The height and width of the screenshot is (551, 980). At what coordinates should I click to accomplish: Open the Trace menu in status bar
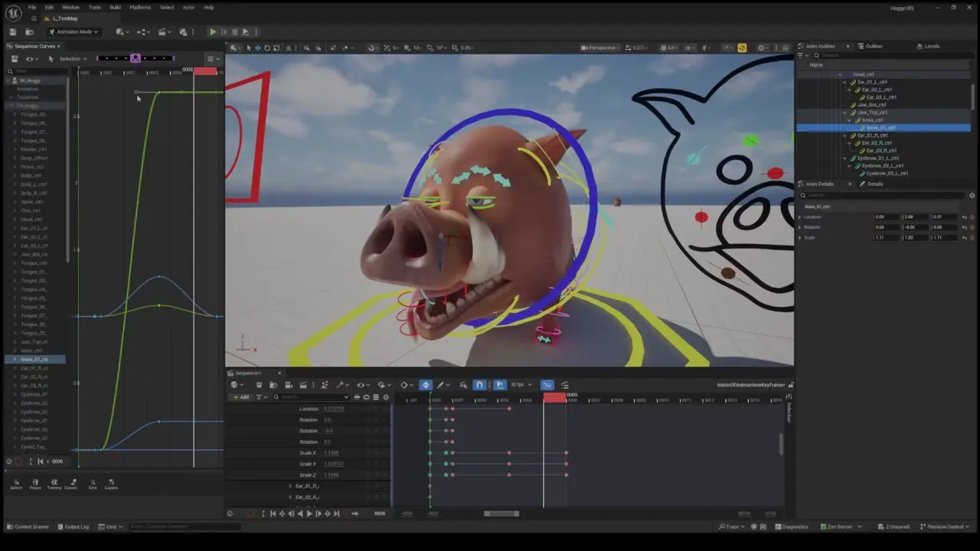pyautogui.click(x=731, y=527)
